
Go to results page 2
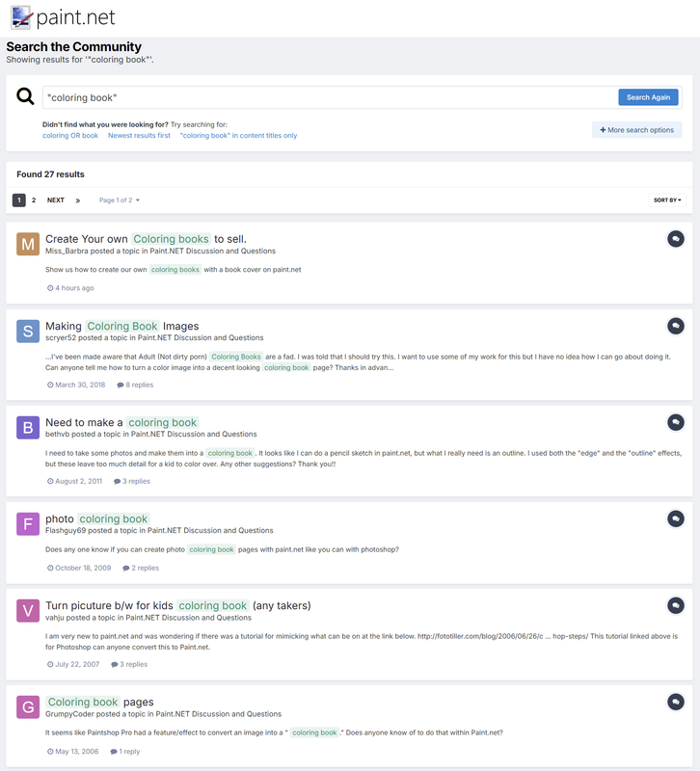pyautogui.click(x=34, y=200)
